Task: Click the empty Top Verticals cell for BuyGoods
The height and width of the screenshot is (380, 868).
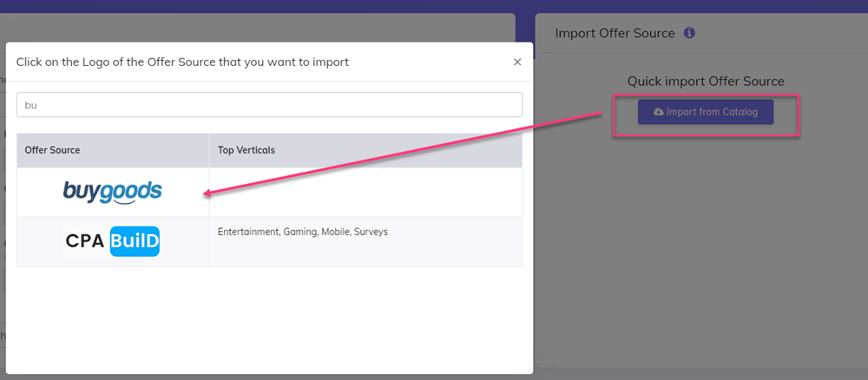Action: [365, 192]
